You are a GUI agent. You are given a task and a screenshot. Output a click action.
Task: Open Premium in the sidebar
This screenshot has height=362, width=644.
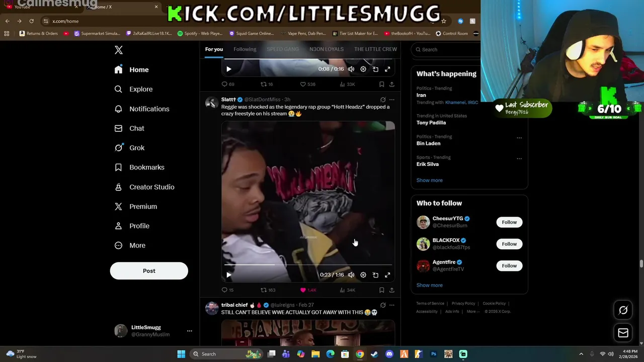136,207
